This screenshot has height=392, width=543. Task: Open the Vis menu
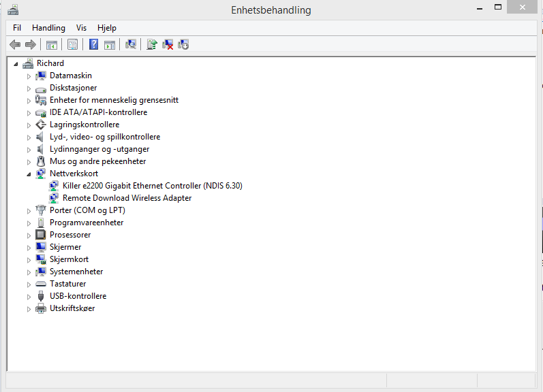tap(81, 28)
